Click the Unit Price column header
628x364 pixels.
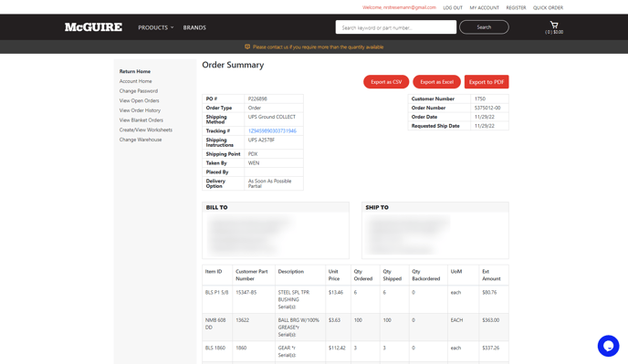334,276
